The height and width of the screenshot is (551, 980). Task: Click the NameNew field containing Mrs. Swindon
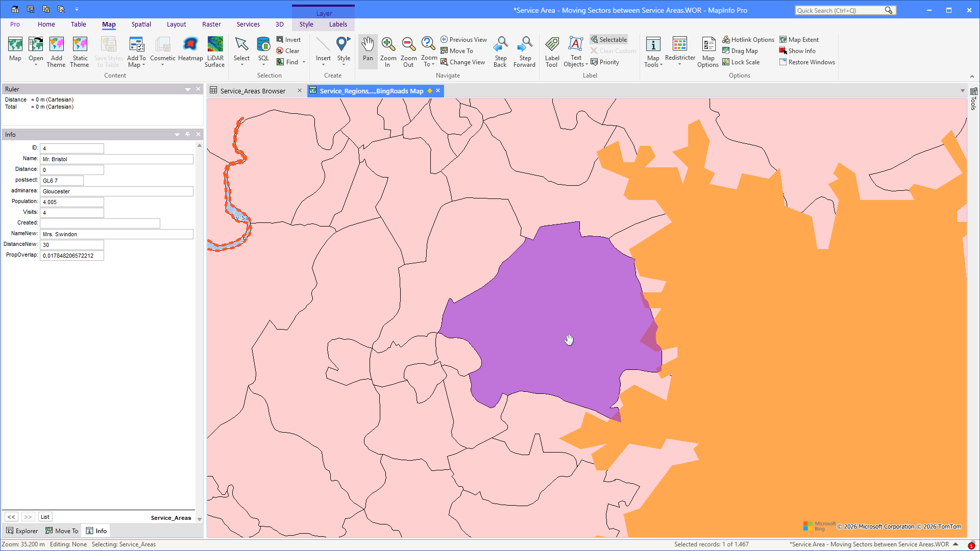point(117,234)
